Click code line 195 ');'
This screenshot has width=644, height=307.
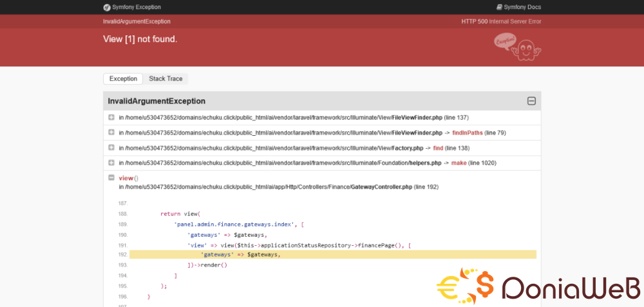point(164,286)
